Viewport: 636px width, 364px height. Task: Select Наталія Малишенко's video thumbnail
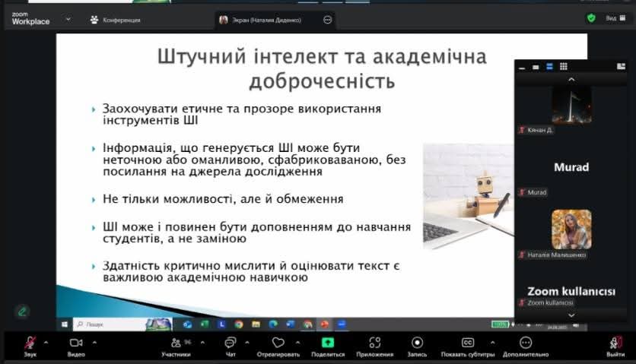pos(571,229)
